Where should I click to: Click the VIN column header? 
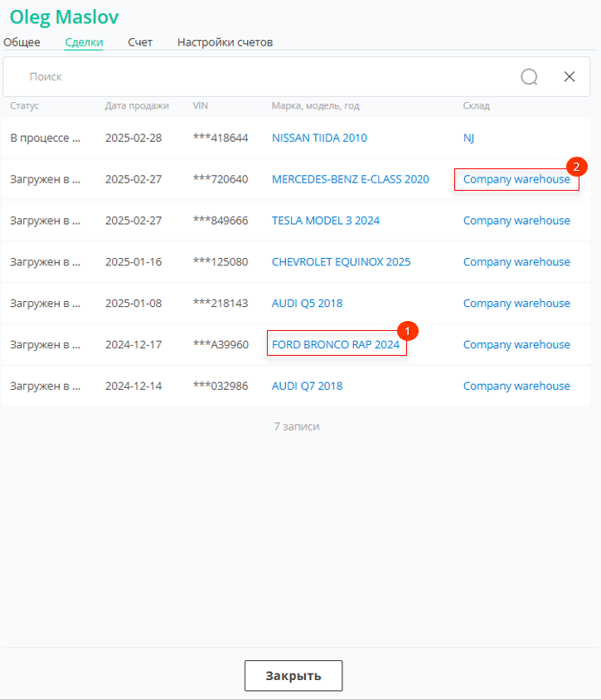[201, 106]
